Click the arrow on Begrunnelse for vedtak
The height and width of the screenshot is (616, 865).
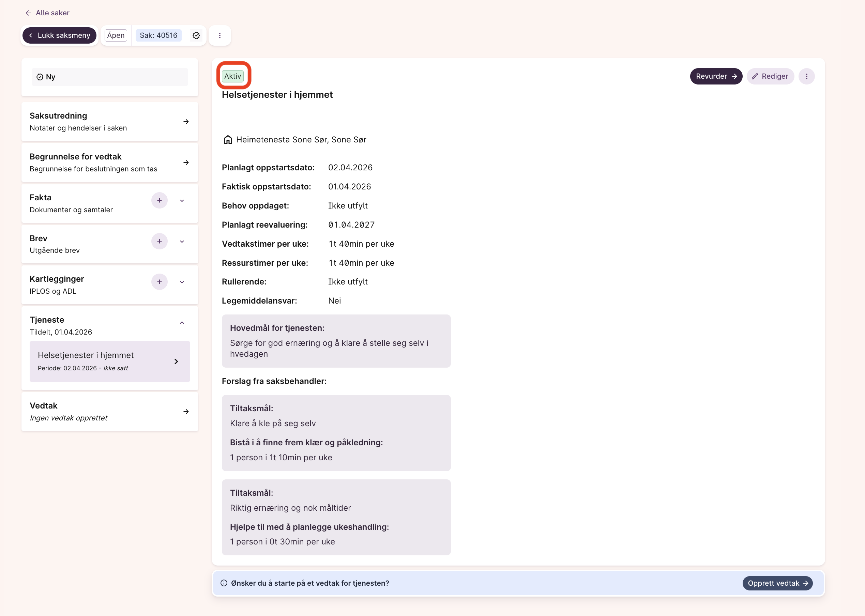coord(186,162)
